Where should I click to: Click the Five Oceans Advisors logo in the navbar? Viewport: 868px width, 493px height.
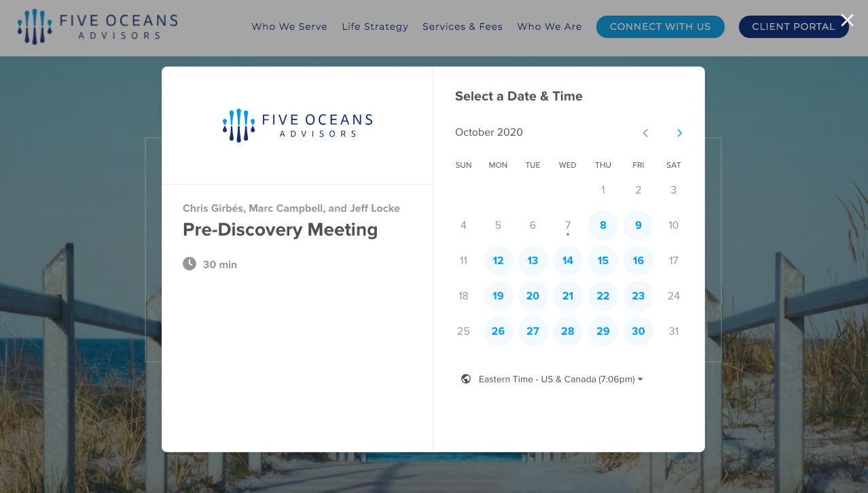pos(97,26)
